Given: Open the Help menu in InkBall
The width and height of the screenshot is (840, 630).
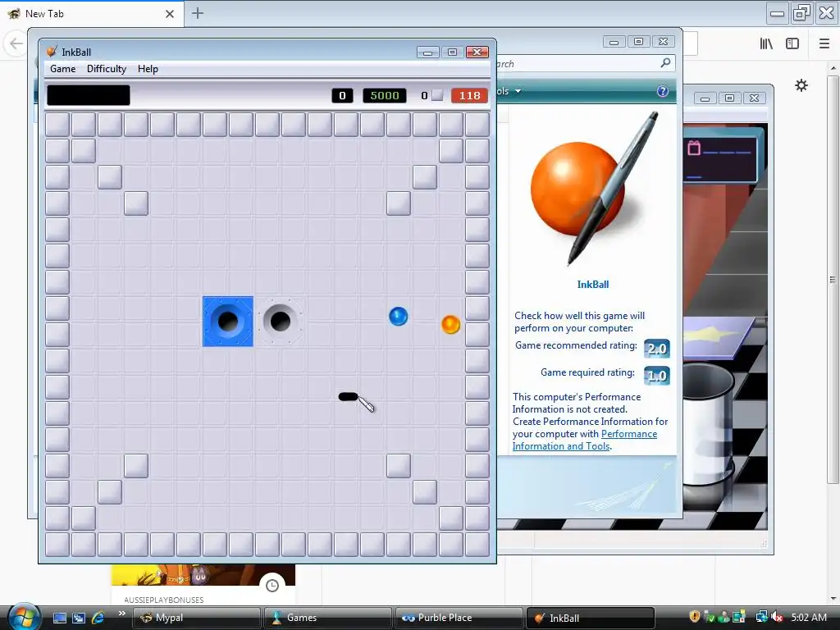Looking at the screenshot, I should [148, 69].
